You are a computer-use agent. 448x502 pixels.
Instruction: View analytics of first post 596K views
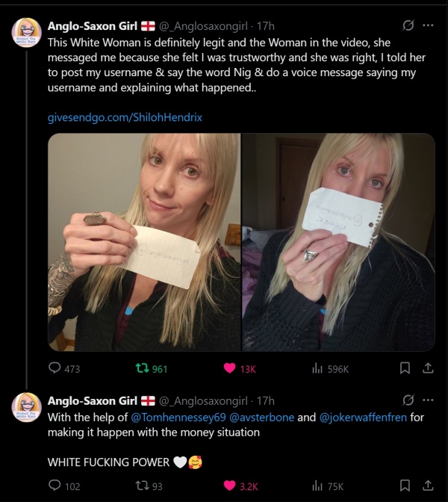tap(317, 368)
